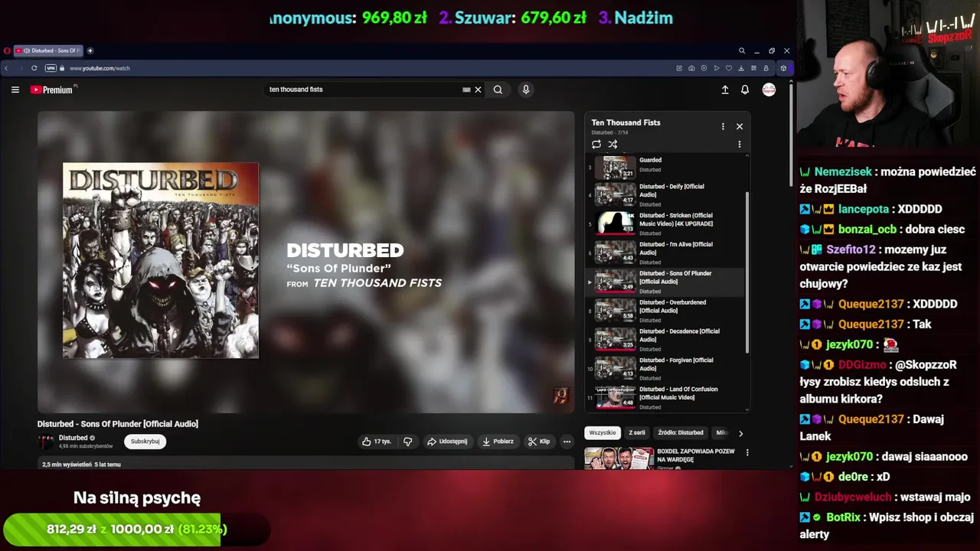Viewport: 980px width, 551px height.
Task: Close the Ten Thousand Fists playlist panel
Action: 740,126
